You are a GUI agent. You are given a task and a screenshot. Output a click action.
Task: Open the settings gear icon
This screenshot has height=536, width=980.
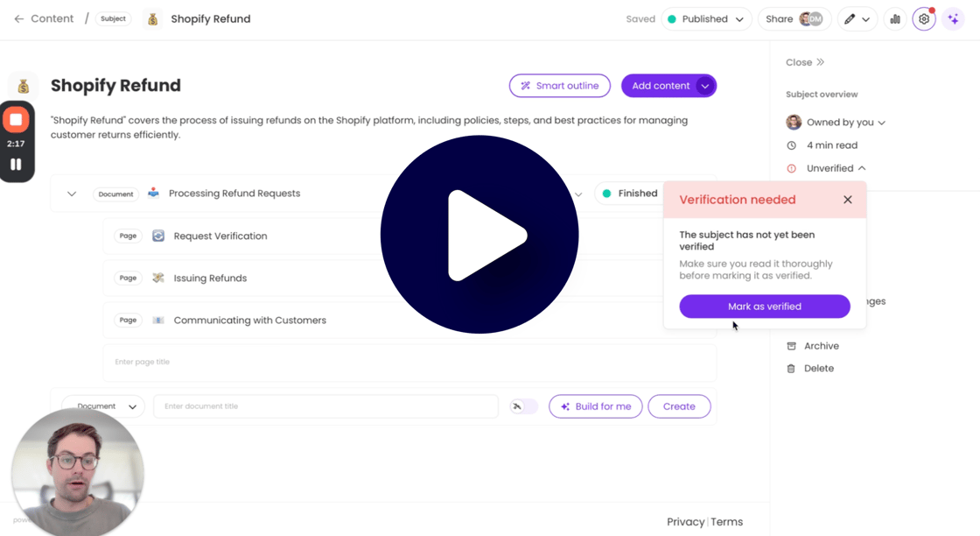(924, 19)
